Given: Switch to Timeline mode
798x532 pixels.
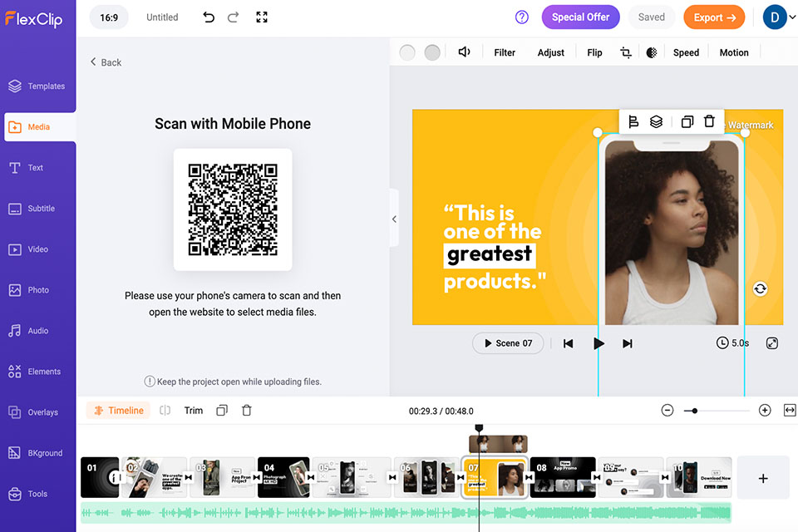Looking at the screenshot, I should click(x=118, y=411).
